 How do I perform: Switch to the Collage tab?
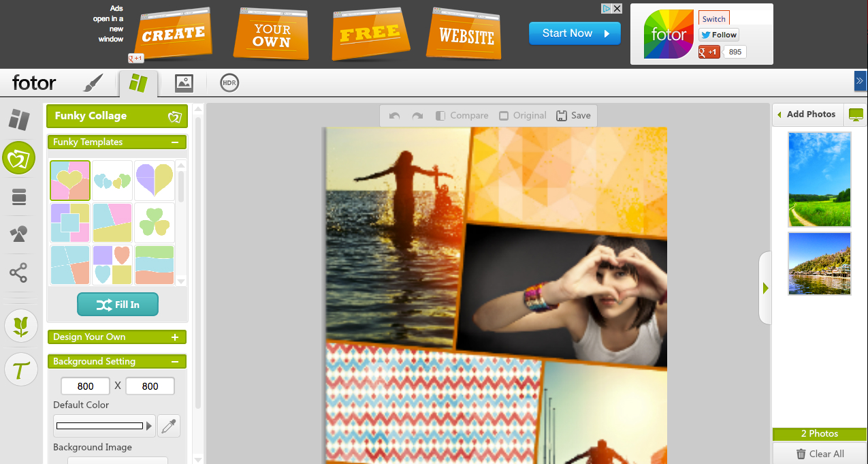coord(138,83)
